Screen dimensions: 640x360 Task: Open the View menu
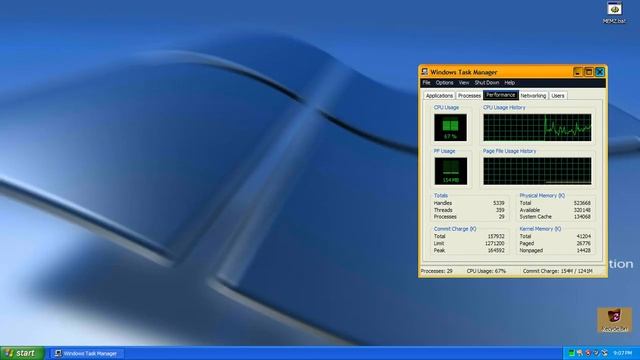click(x=464, y=82)
